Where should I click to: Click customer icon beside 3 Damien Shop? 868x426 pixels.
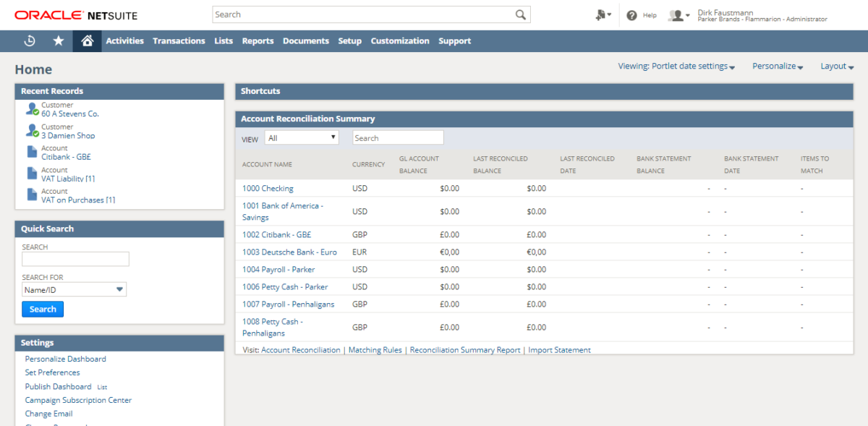pyautogui.click(x=32, y=131)
